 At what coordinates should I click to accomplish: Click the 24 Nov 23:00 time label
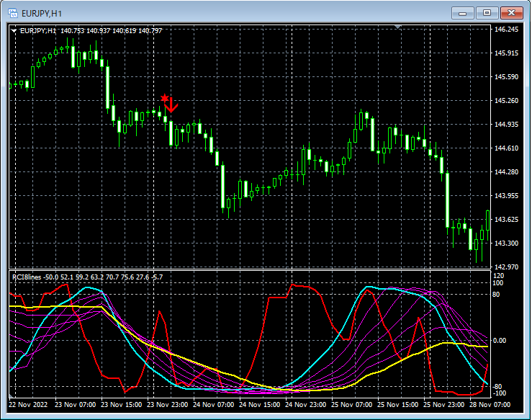pos(306,405)
